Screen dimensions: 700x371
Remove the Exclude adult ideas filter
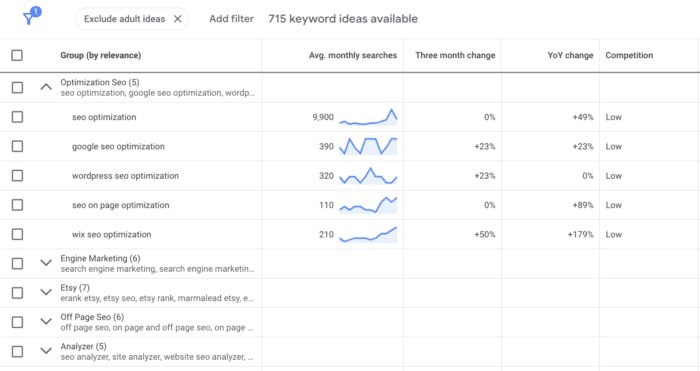178,19
